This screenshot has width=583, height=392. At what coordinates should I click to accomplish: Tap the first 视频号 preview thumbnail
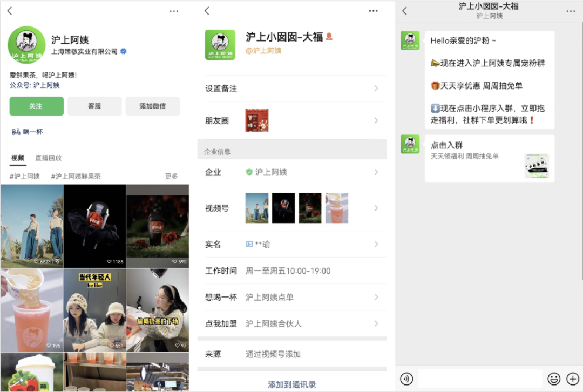click(257, 208)
